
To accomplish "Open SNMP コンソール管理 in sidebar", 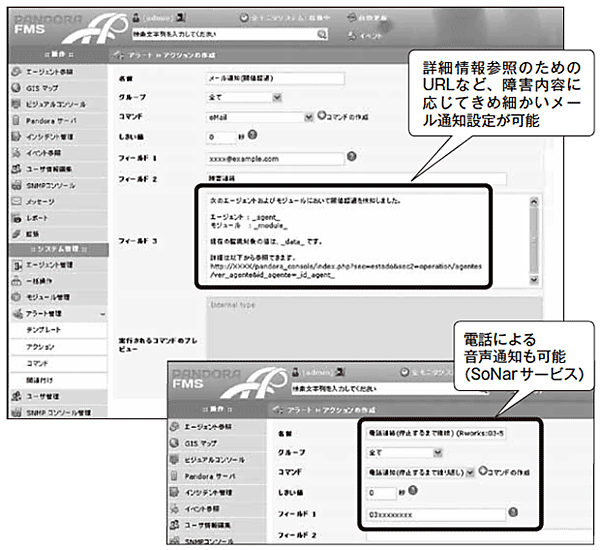I will pos(58,413).
